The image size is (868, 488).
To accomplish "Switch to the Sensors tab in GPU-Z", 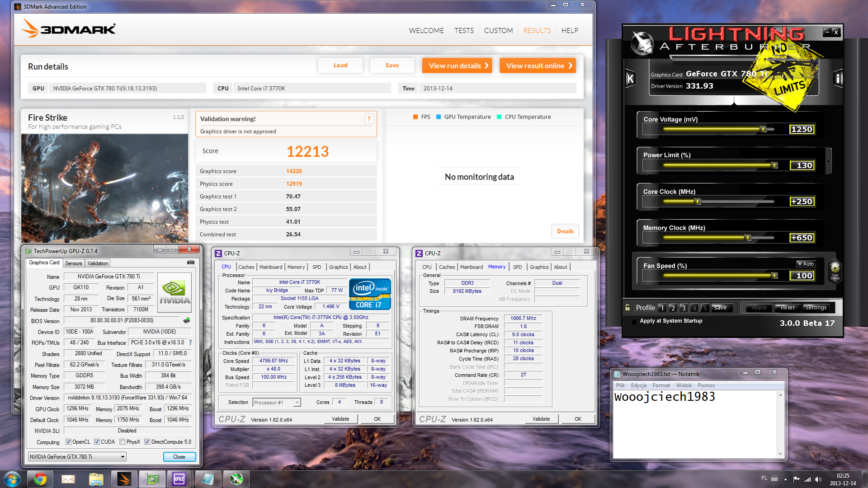I will click(73, 263).
